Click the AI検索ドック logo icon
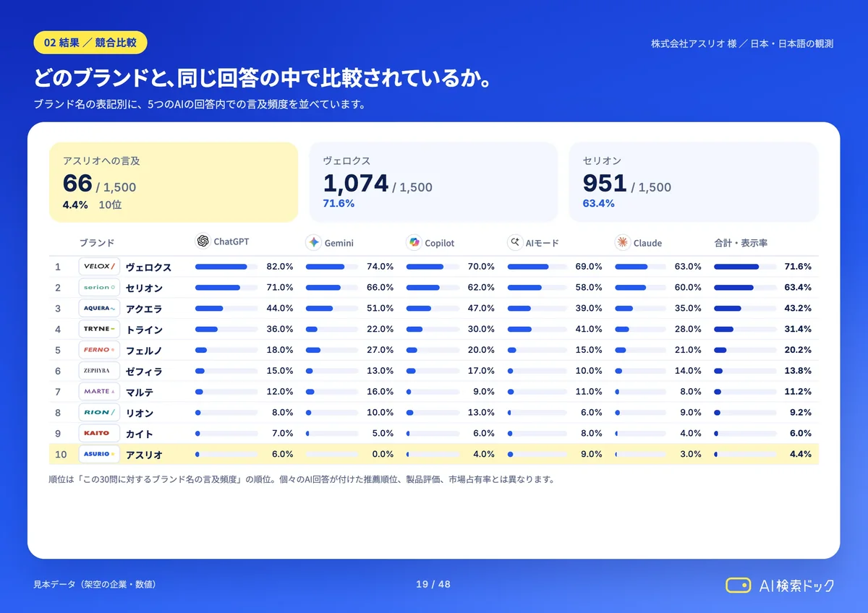This screenshot has width=868, height=613. click(739, 585)
